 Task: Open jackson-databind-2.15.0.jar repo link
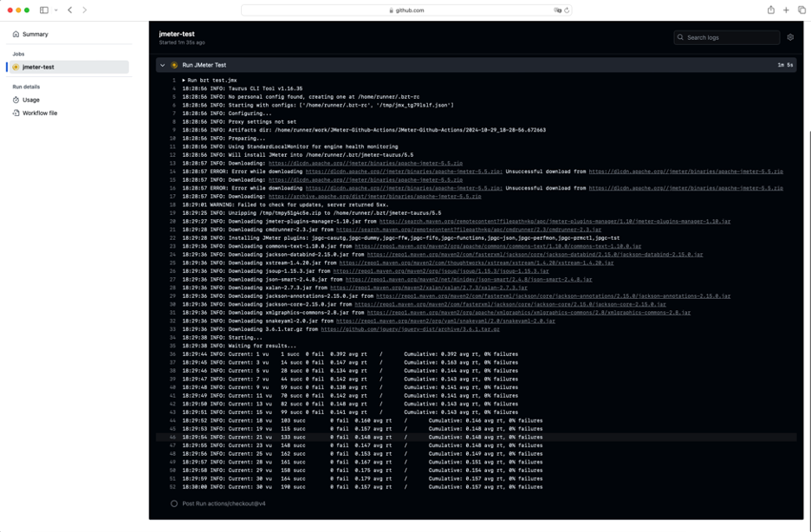(x=535, y=255)
